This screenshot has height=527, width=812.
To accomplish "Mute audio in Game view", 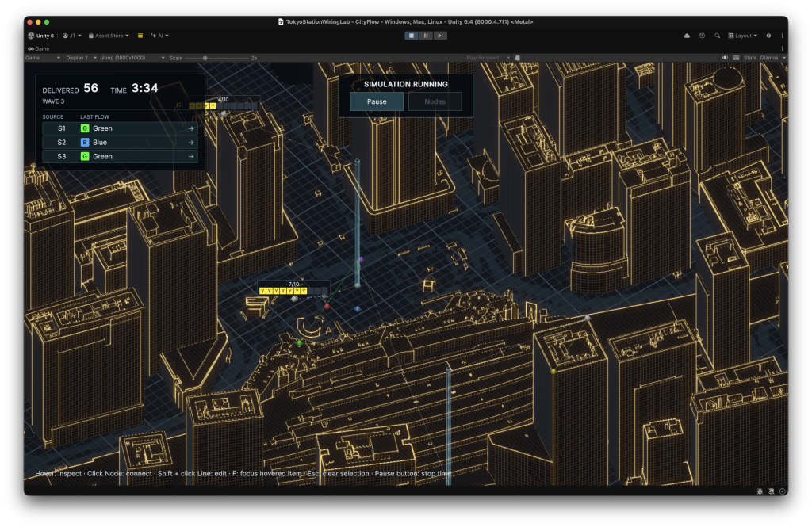I will pyautogui.click(x=725, y=58).
